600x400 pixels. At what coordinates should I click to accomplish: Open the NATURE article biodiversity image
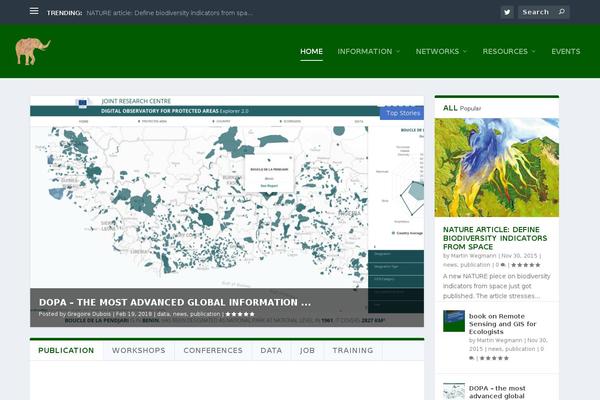(x=496, y=168)
